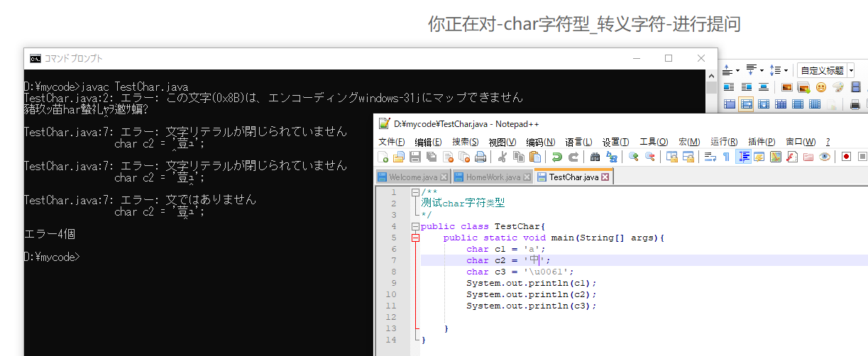Screen dimensions: 868x356
Task: Click Sync horizontal scrolling icon
Action: (x=688, y=157)
